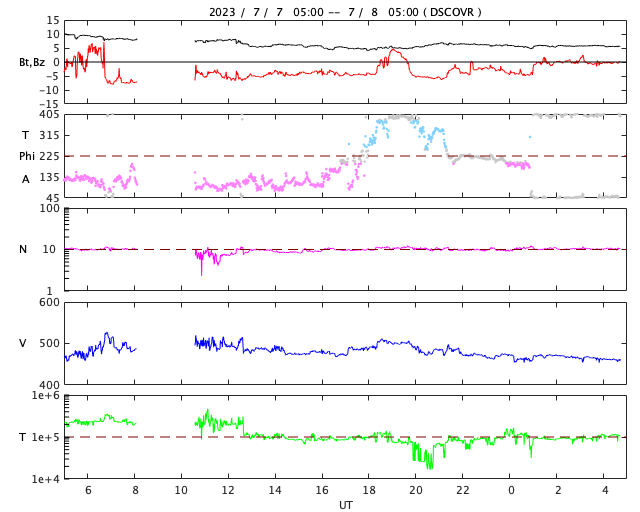Screen dimensions: 640x512
Task: Click the V velocity axis label
Action: [x=23, y=343]
